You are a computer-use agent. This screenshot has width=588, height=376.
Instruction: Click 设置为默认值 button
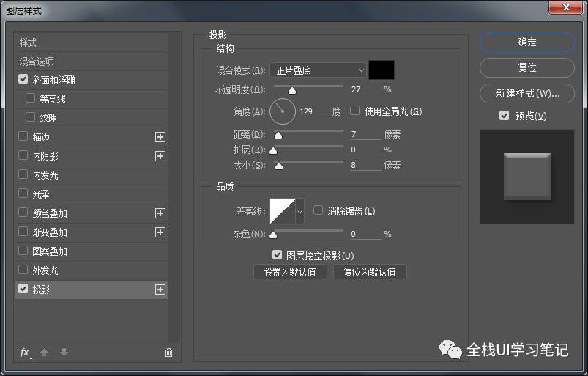(290, 272)
